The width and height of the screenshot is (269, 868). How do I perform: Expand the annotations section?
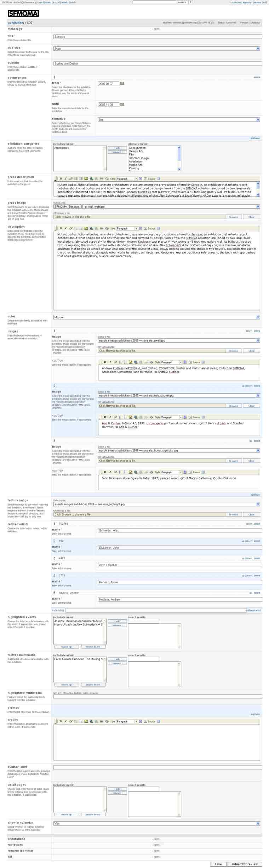click(156, 839)
